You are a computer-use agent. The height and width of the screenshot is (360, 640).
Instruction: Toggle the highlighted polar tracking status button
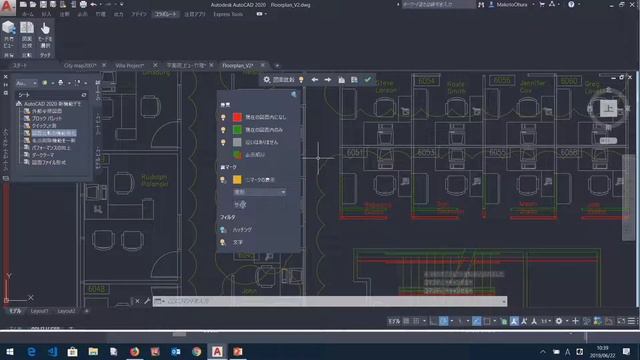click(x=444, y=321)
